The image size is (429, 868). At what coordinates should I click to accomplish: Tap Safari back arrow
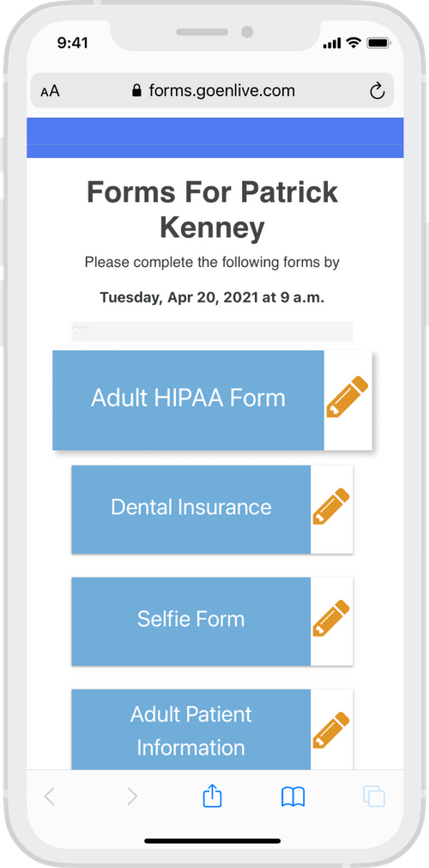pyautogui.click(x=49, y=797)
